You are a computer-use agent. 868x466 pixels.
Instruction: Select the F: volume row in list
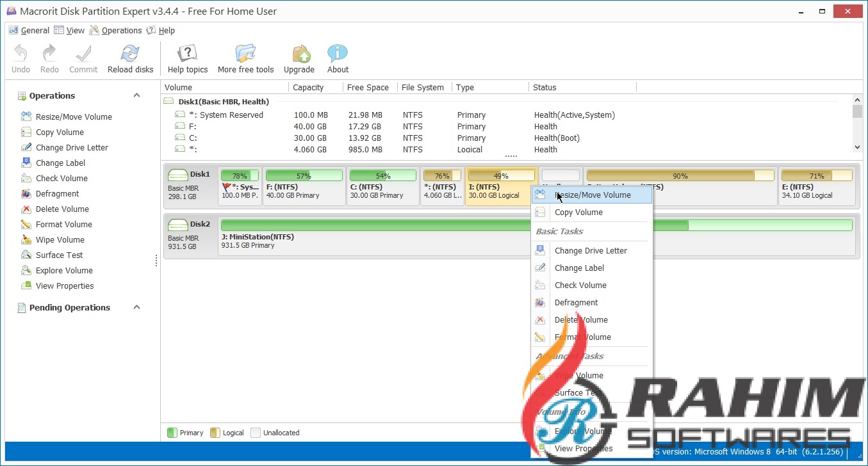(506, 127)
